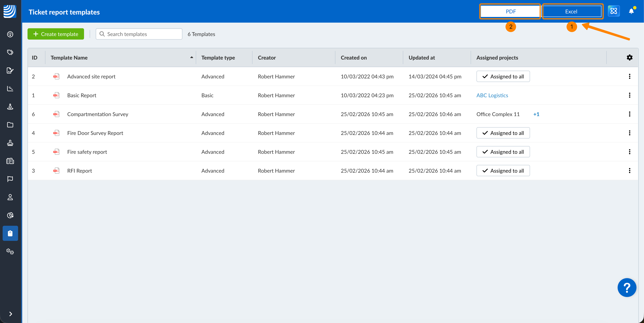
Task: Expand +1 projects for Compartmentation Survey
Action: (536, 114)
